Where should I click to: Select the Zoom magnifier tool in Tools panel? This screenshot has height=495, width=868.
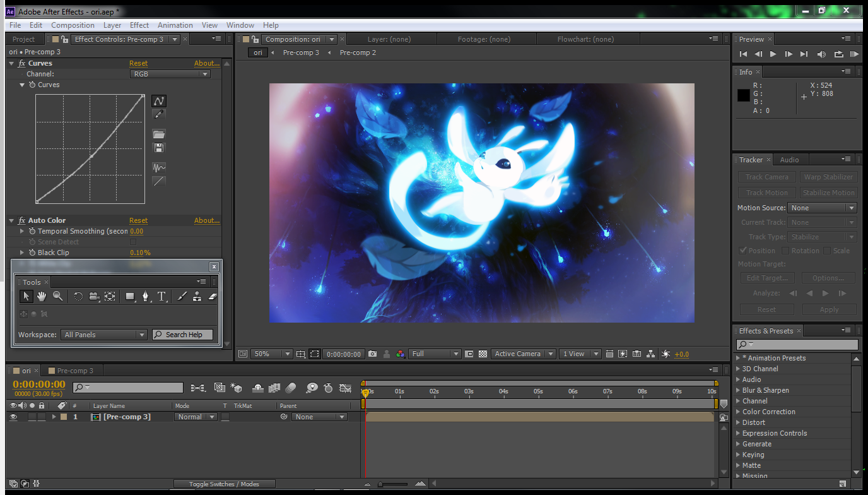pyautogui.click(x=57, y=296)
